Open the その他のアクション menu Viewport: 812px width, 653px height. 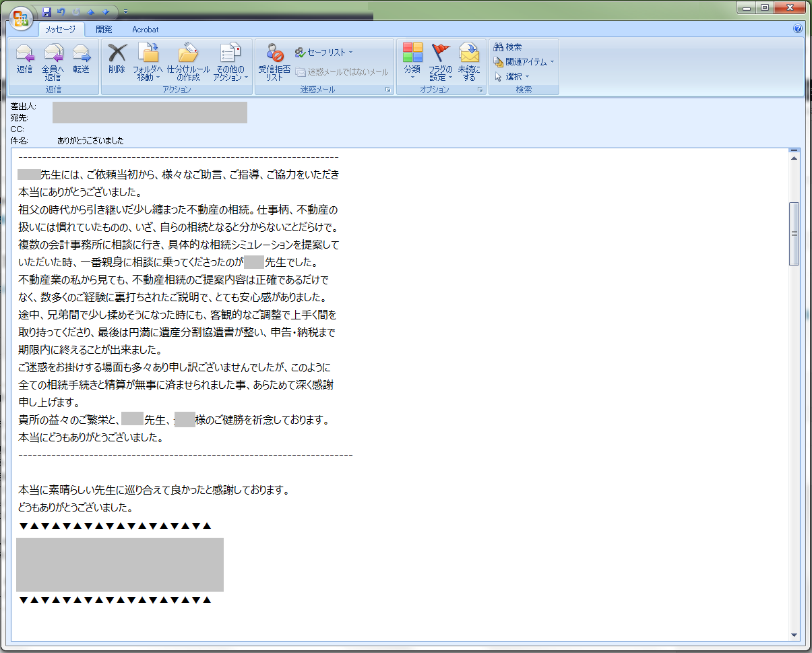(231, 61)
